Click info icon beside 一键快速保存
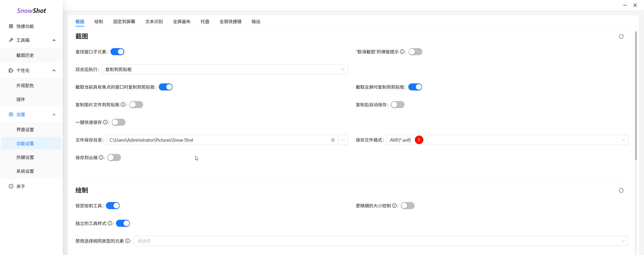 105,122
